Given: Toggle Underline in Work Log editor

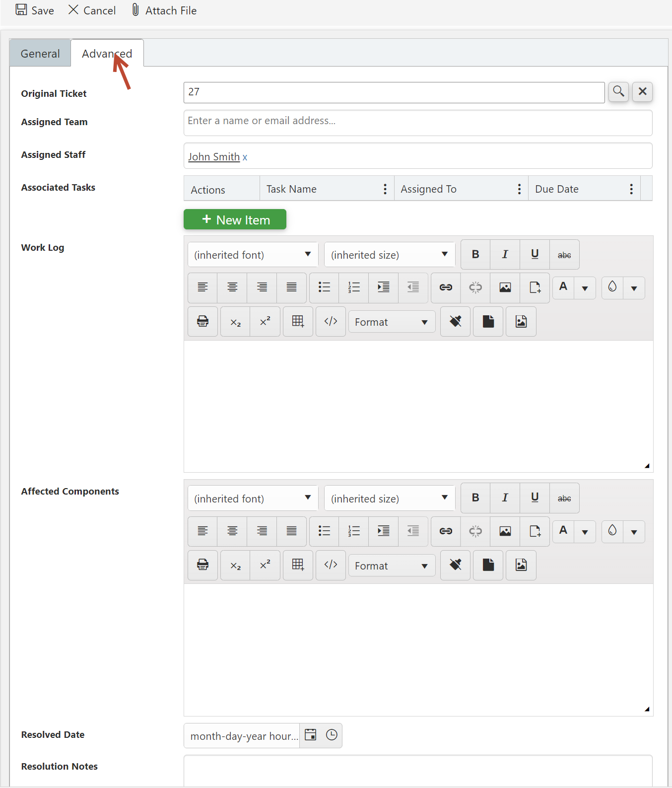Looking at the screenshot, I should pos(535,255).
